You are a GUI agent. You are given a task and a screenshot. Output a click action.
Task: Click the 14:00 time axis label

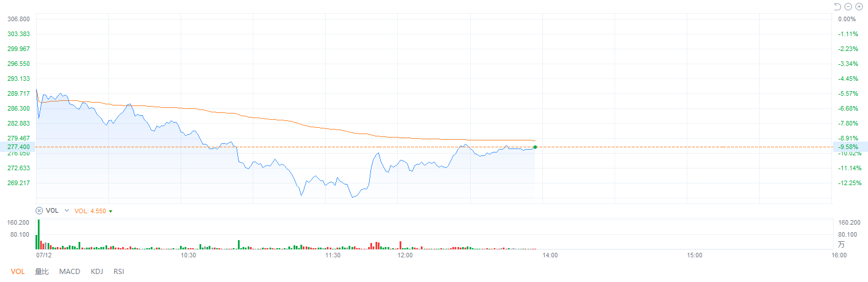click(550, 255)
